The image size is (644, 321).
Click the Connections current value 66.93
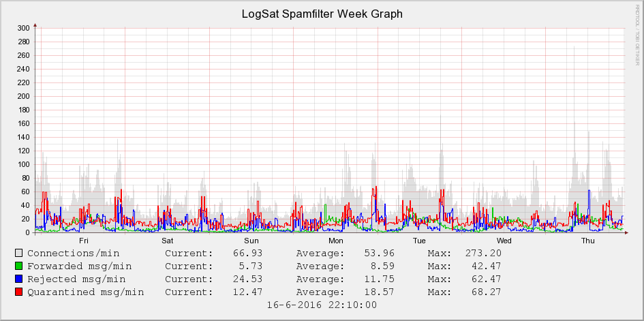click(x=247, y=254)
